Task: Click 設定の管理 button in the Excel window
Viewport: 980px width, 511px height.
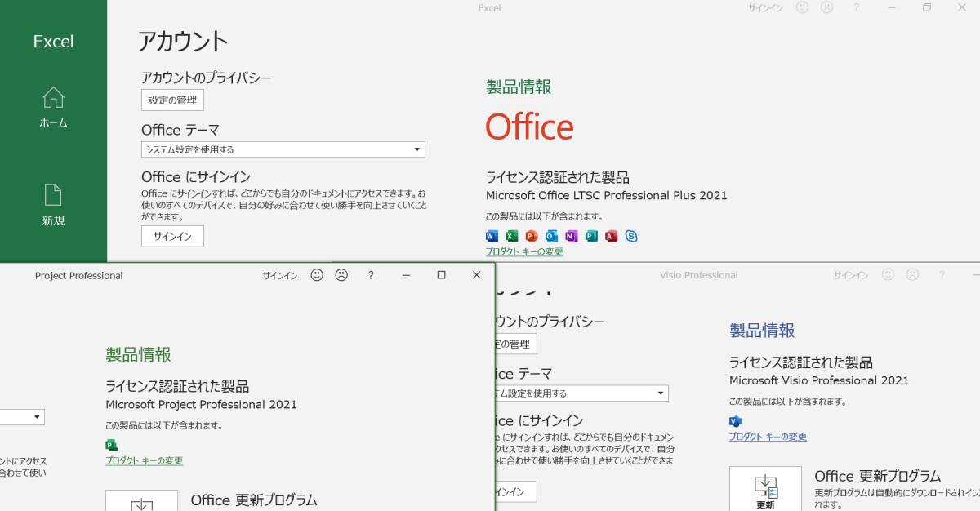Action: pos(172,100)
